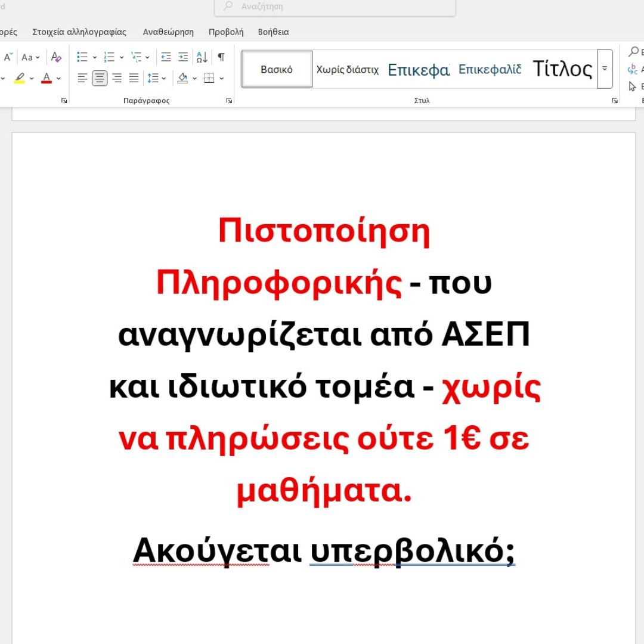Click the Find magnifier icon
The height and width of the screenshot is (644, 644).
click(634, 52)
